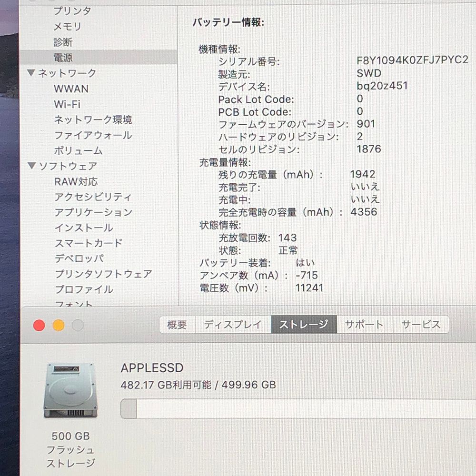476x476 pixels.
Task: Click the battery condition value 正常
Action: 288,250
